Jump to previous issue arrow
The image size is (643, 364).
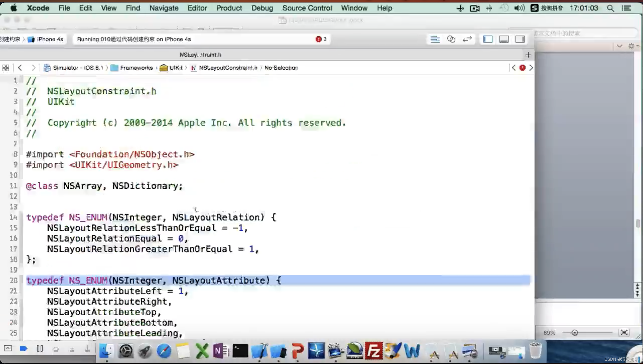(514, 68)
